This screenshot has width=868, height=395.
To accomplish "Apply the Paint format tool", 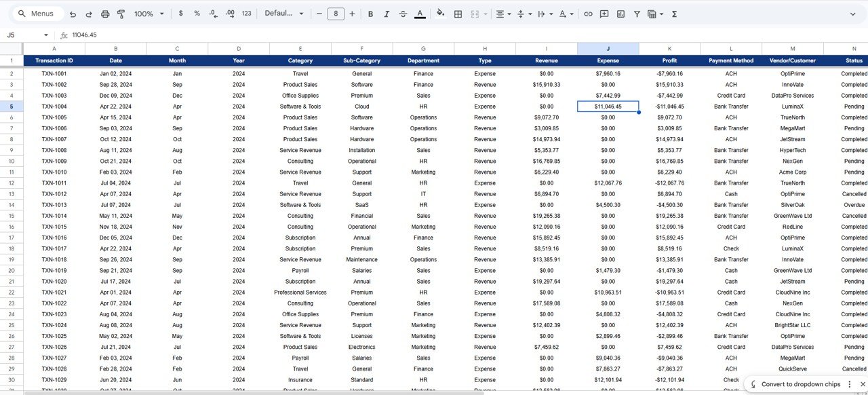I will (x=121, y=14).
